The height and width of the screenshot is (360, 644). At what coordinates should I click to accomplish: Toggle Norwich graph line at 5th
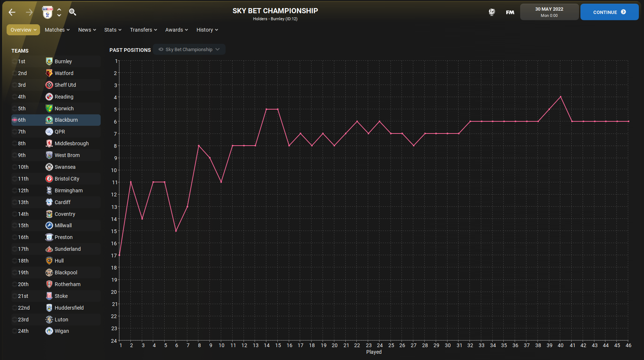pyautogui.click(x=15, y=108)
